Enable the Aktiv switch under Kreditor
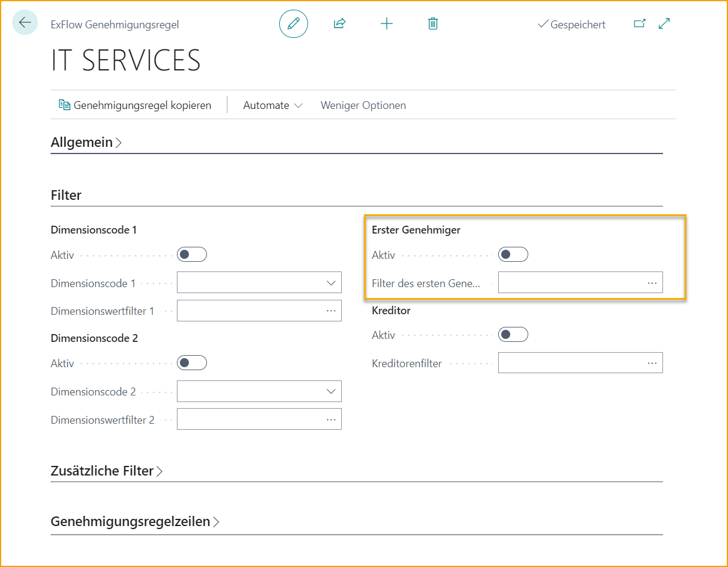The width and height of the screenshot is (728, 567). click(513, 334)
